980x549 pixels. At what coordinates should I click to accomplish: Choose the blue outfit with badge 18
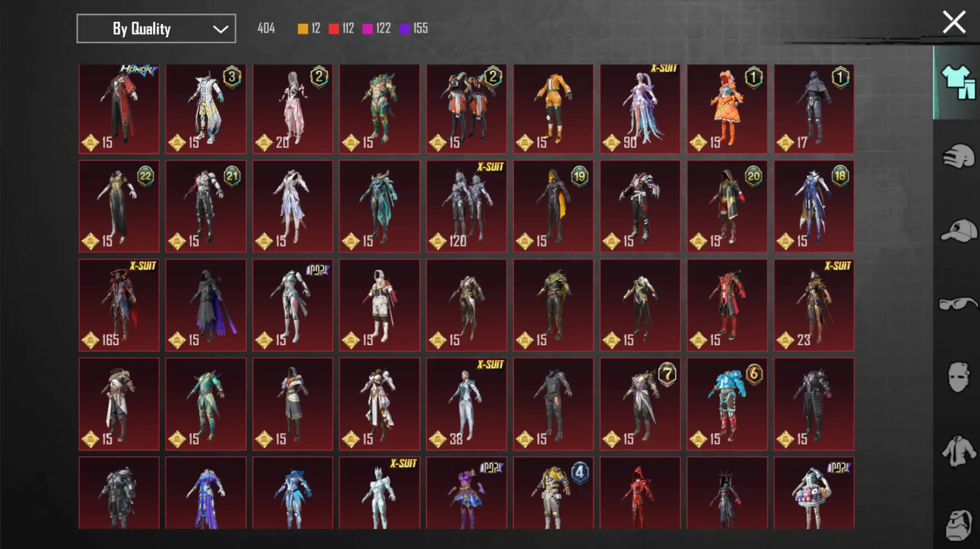click(814, 207)
